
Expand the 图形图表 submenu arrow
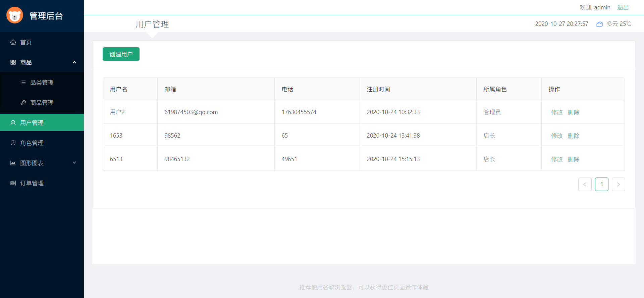coord(74,163)
